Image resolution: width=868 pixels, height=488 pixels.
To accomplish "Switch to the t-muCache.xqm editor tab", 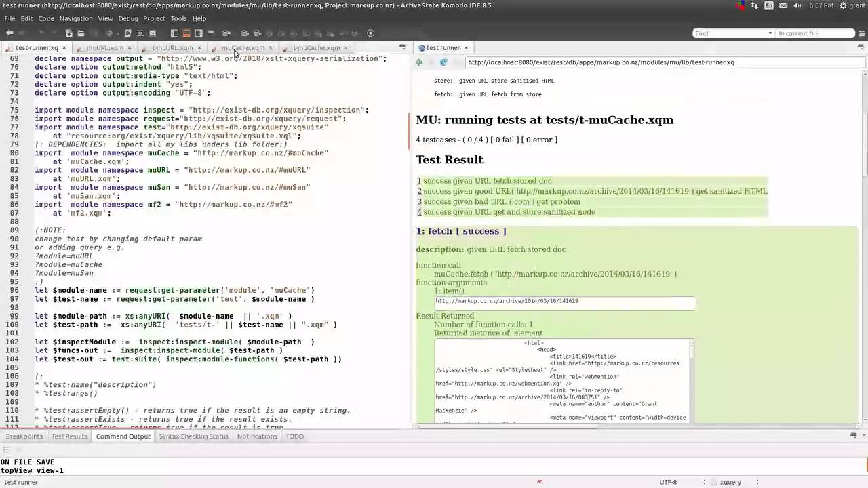I will point(316,48).
